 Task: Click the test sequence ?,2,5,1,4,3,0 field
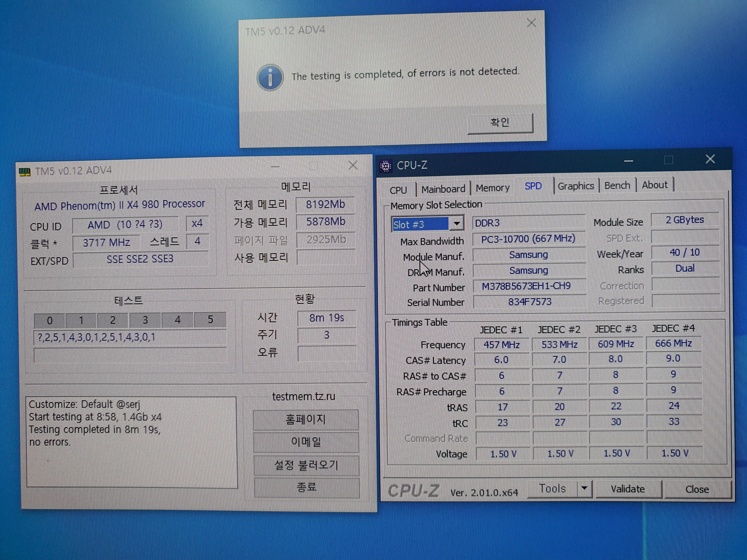click(130, 338)
